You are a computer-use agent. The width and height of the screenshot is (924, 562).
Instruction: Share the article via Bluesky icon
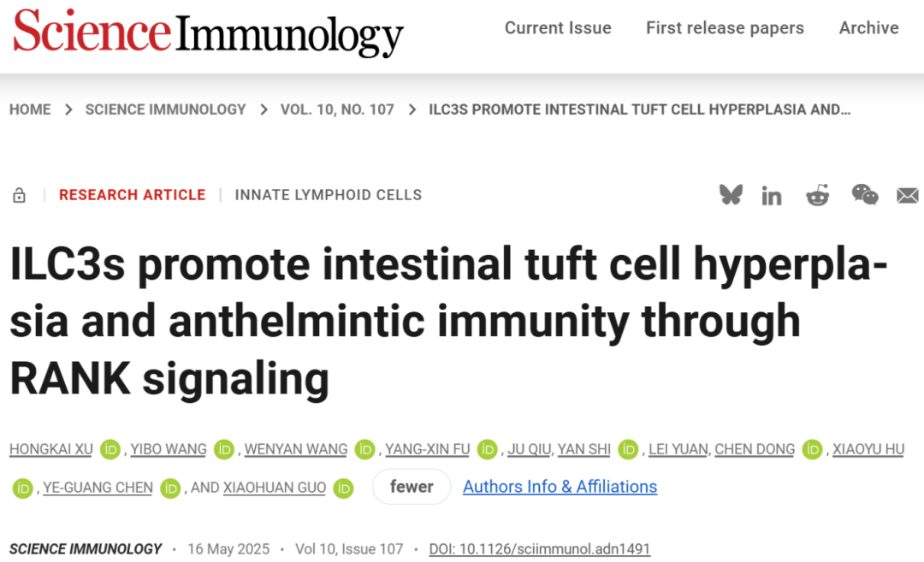[x=731, y=195]
